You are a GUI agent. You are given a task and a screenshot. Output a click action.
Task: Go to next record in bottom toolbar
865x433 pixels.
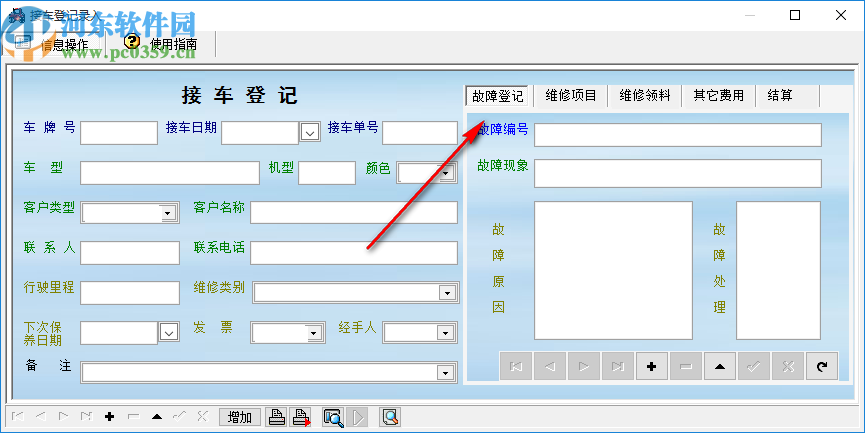tap(63, 416)
